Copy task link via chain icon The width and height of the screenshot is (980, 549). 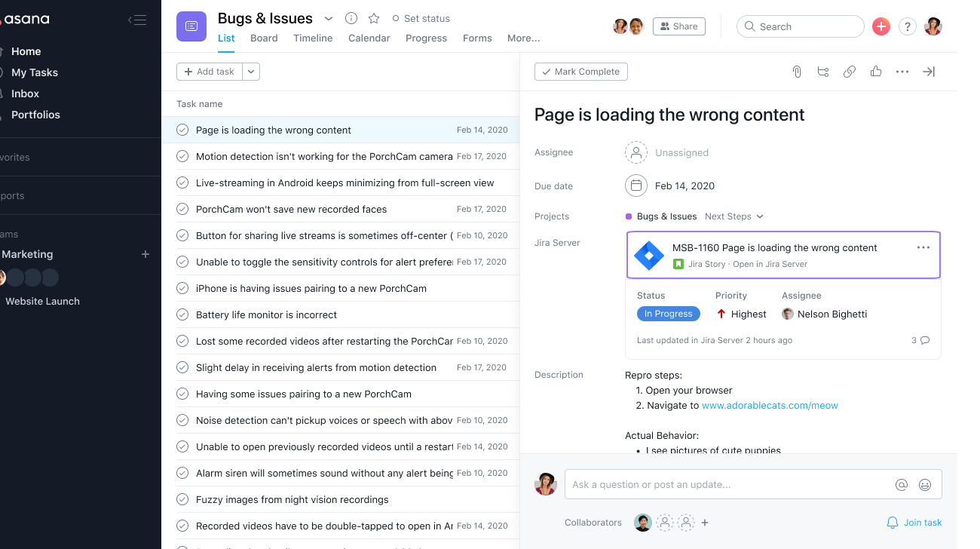click(x=849, y=72)
